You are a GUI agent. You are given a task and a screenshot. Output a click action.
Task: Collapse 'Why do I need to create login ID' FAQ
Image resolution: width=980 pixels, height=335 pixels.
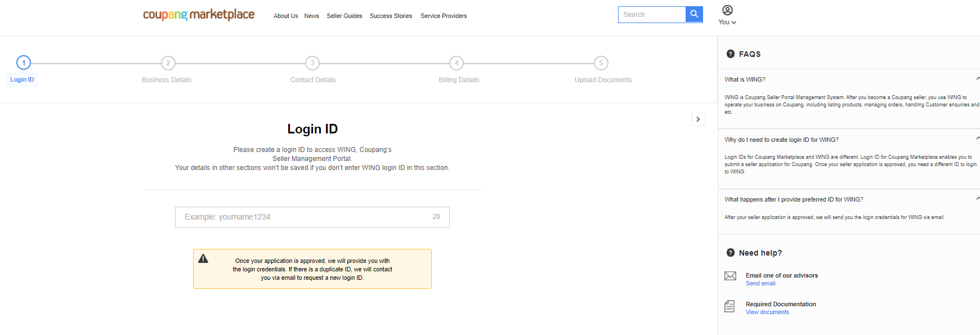[x=977, y=139]
